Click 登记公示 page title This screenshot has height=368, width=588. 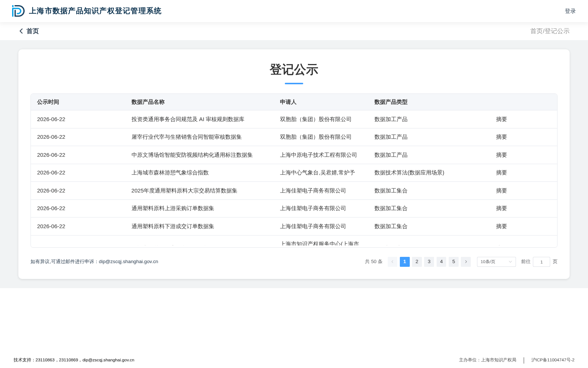pos(294,70)
